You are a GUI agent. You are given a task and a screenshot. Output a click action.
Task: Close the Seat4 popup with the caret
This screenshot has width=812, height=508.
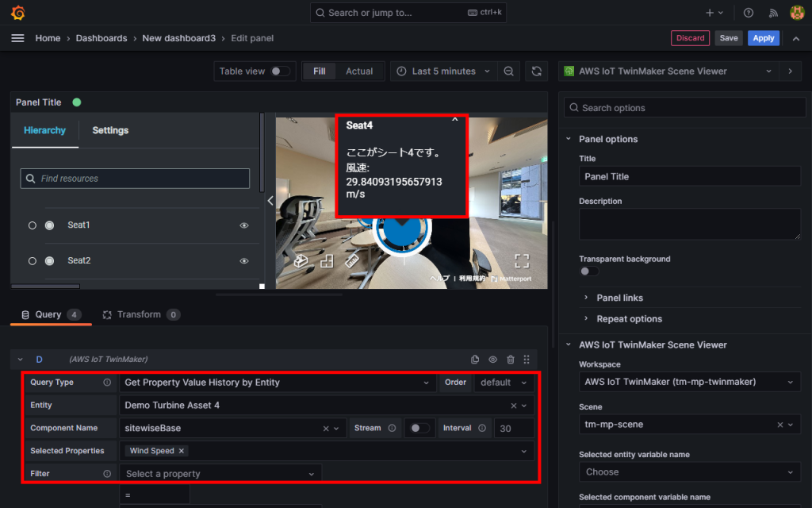[454, 120]
